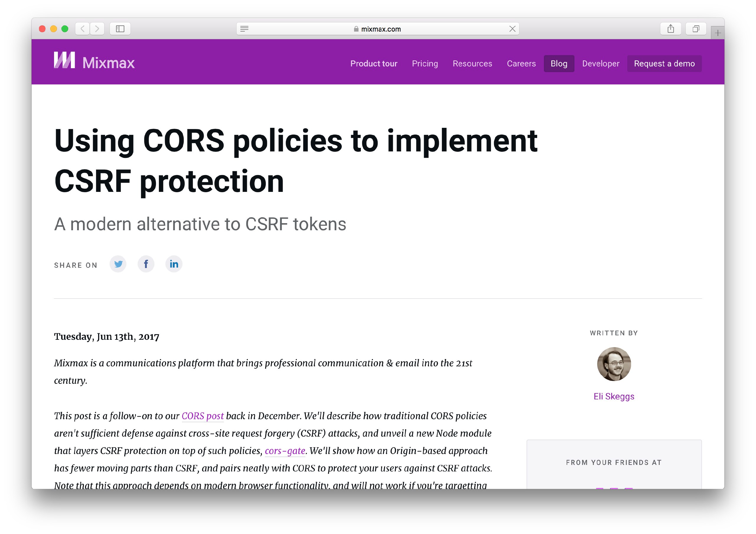The height and width of the screenshot is (534, 756).
Task: Open the Developer page
Action: coord(601,63)
